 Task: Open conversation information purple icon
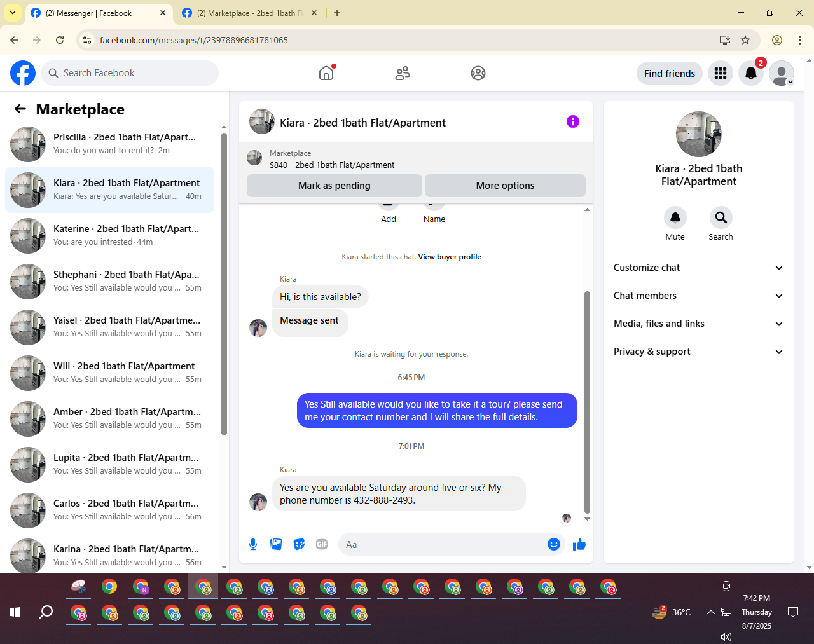point(573,121)
